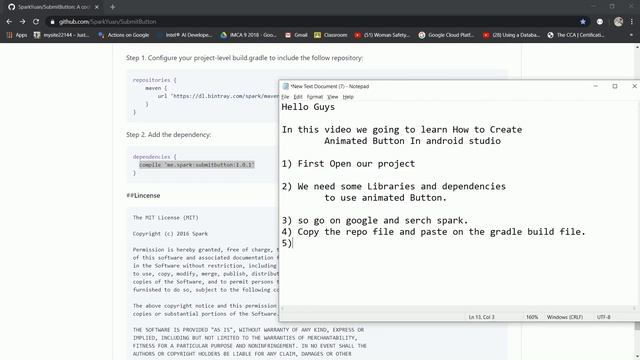Click the bookmark star in the address bar
Image resolution: width=640 pixels, height=360 pixels.
[583, 22]
